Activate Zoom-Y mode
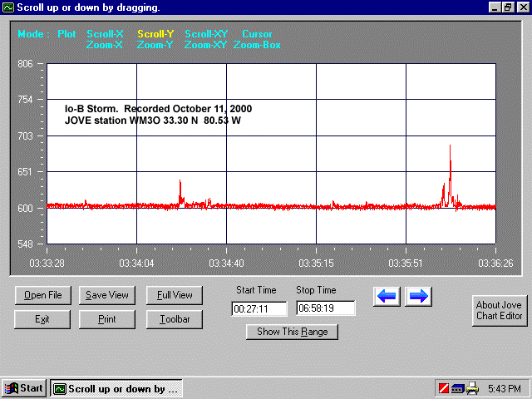The width and height of the screenshot is (532, 399). coord(155,45)
